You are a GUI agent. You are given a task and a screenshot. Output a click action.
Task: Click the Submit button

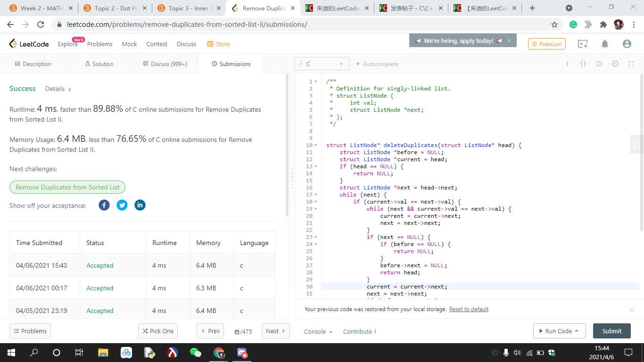(611, 331)
